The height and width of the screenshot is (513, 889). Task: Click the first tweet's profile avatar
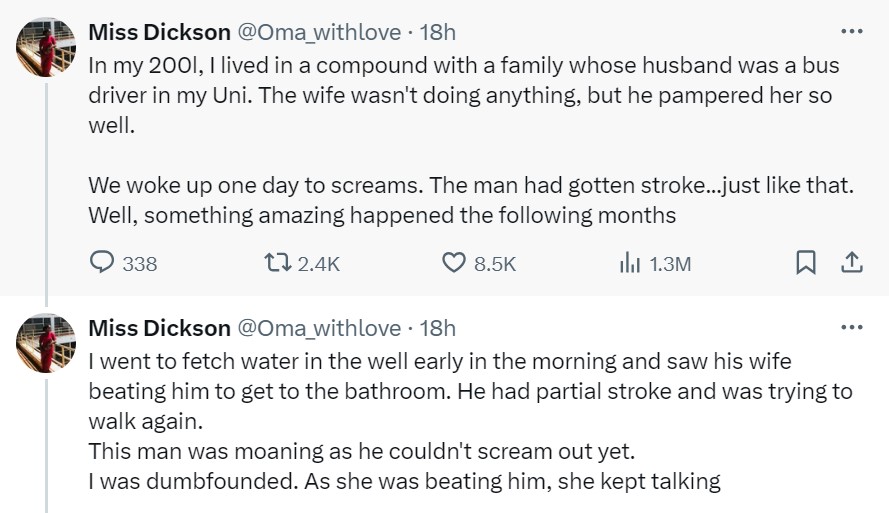click(46, 46)
